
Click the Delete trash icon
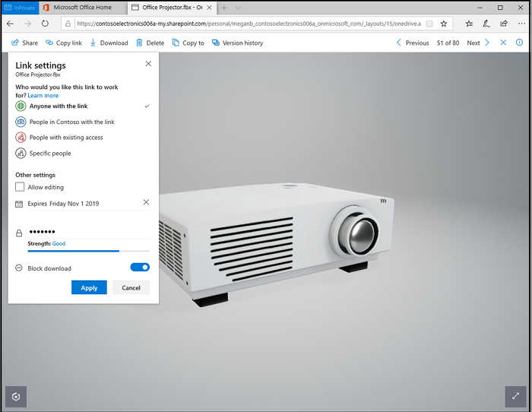(x=139, y=43)
